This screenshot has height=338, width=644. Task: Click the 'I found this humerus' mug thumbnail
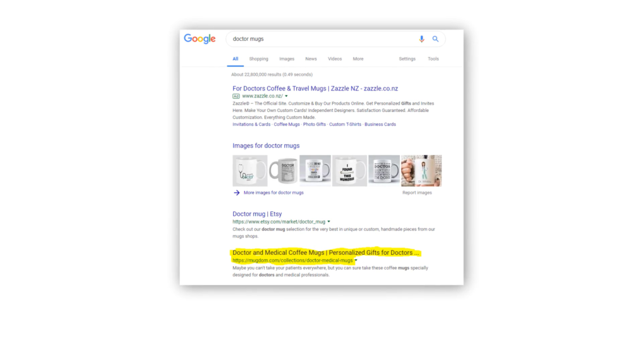tap(350, 171)
